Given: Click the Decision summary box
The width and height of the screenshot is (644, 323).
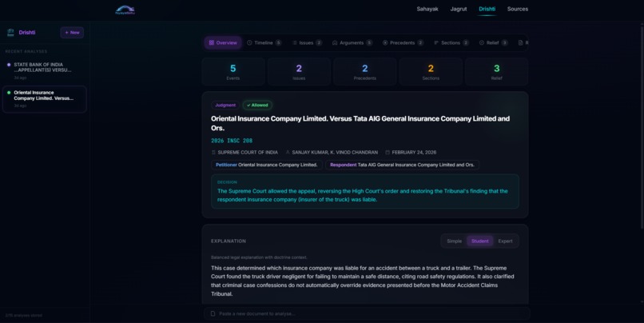Looking at the screenshot, I should pyautogui.click(x=364, y=192).
